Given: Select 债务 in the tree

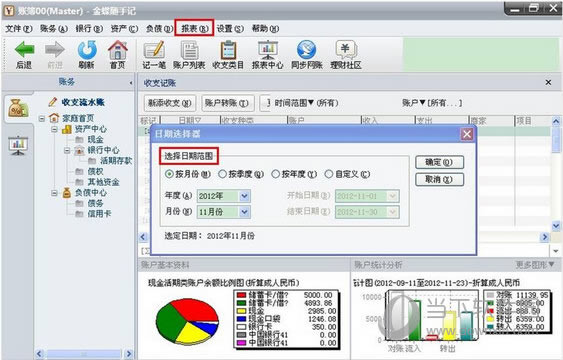Looking at the screenshot, I should (96, 203).
